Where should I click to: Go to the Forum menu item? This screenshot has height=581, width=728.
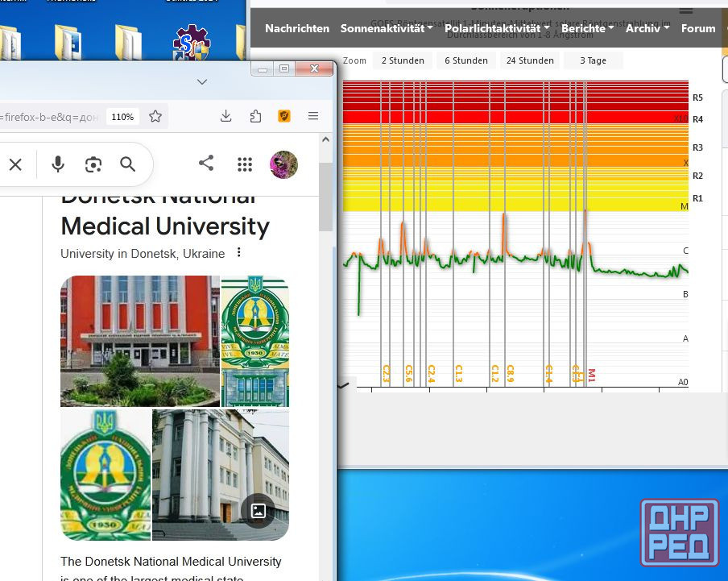pos(697,28)
